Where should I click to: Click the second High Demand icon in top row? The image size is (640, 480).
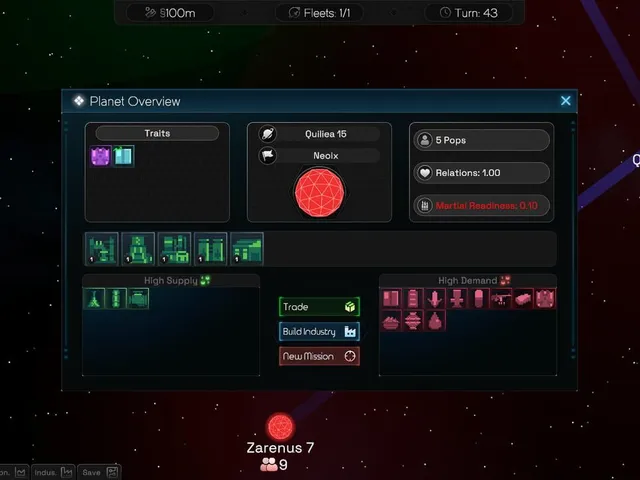pos(413,298)
